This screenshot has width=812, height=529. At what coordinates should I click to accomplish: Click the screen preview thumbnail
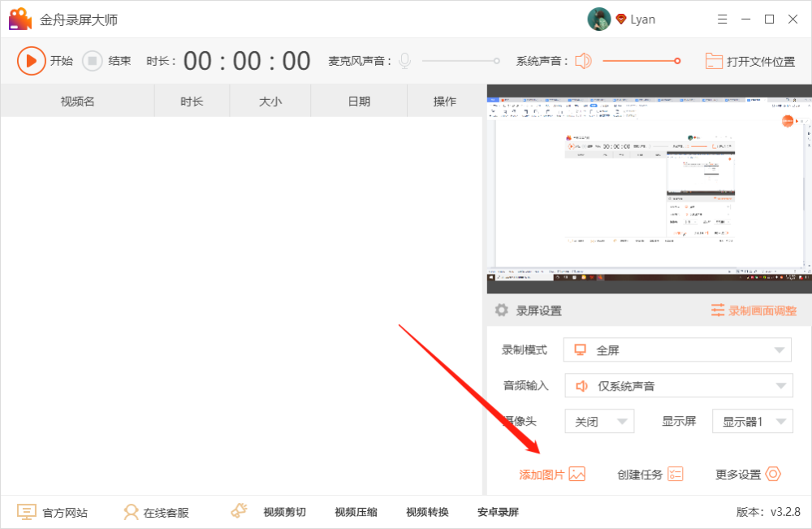point(650,189)
